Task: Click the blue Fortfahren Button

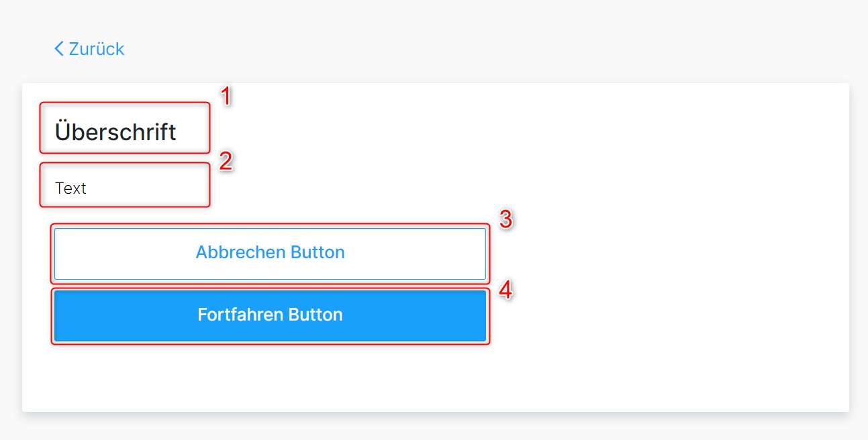Action: coord(270,315)
